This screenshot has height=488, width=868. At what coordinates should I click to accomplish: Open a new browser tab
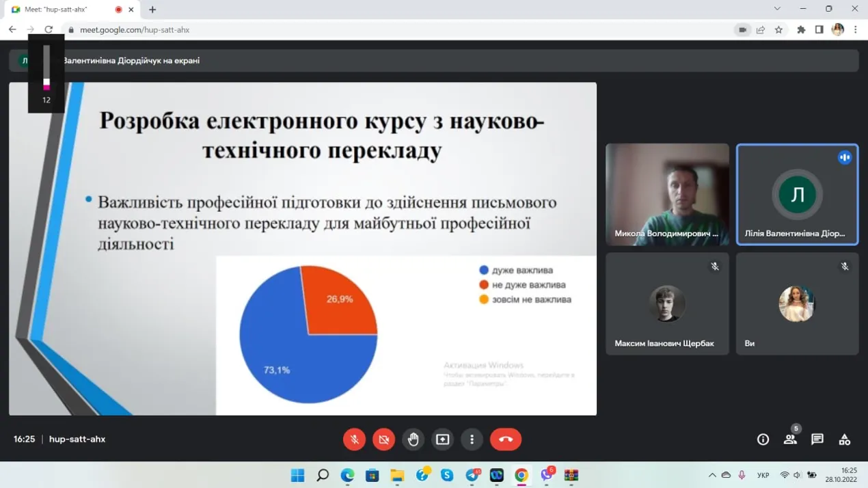pos(152,10)
